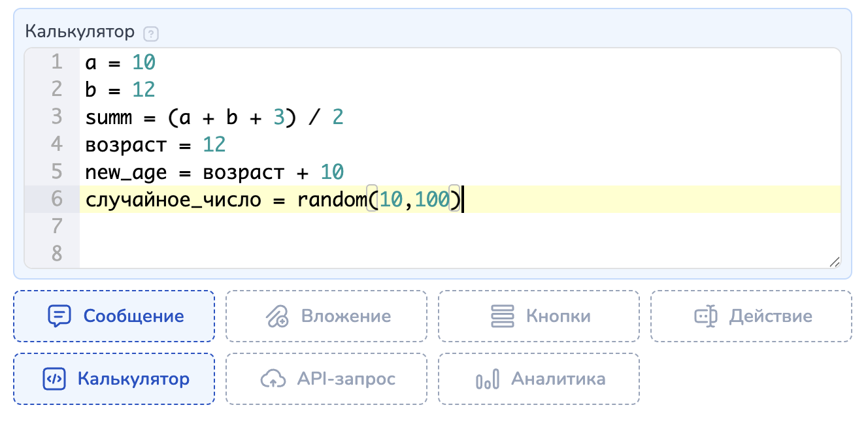
Task: Add a Вложение block
Action: pos(326,317)
